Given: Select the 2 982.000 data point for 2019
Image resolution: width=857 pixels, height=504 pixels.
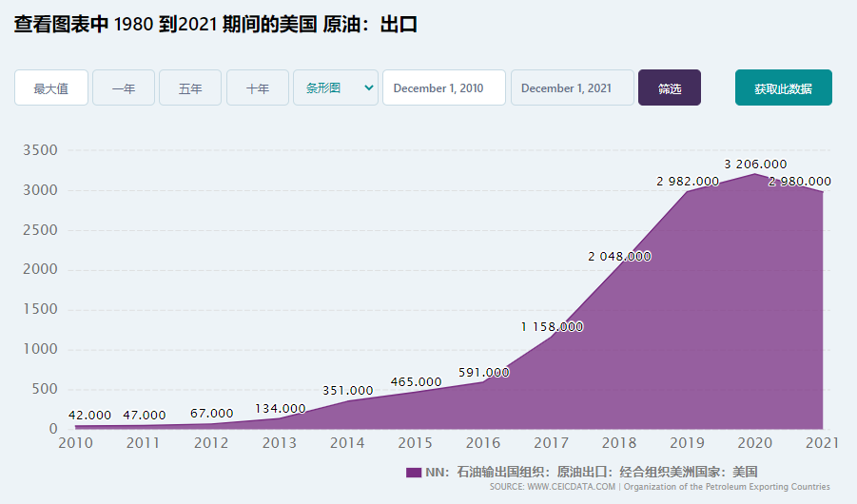Looking at the screenshot, I should 687,191.
